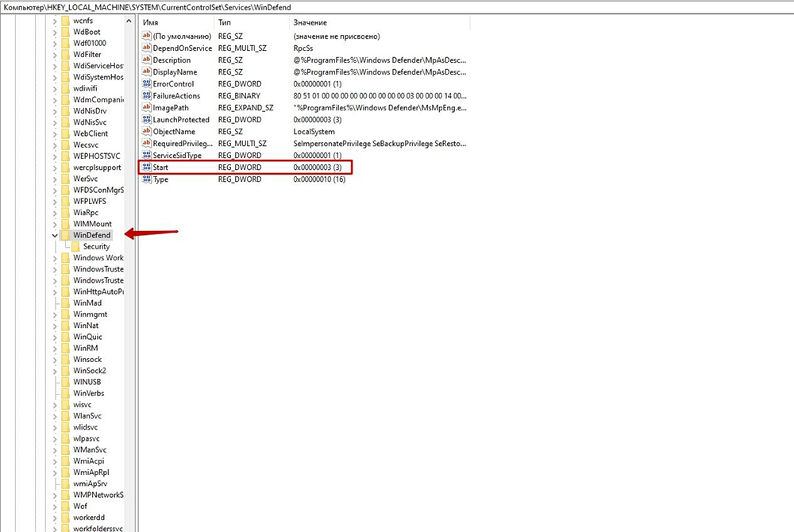Click the WinDefend folder icon

coord(65,235)
